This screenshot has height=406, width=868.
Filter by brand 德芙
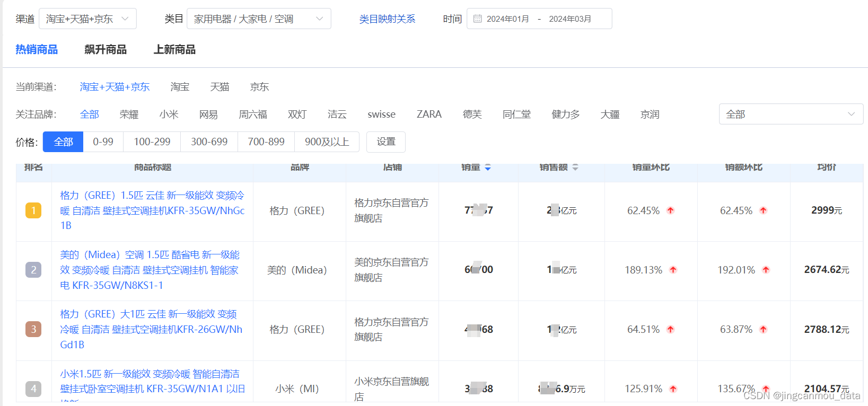(x=472, y=114)
